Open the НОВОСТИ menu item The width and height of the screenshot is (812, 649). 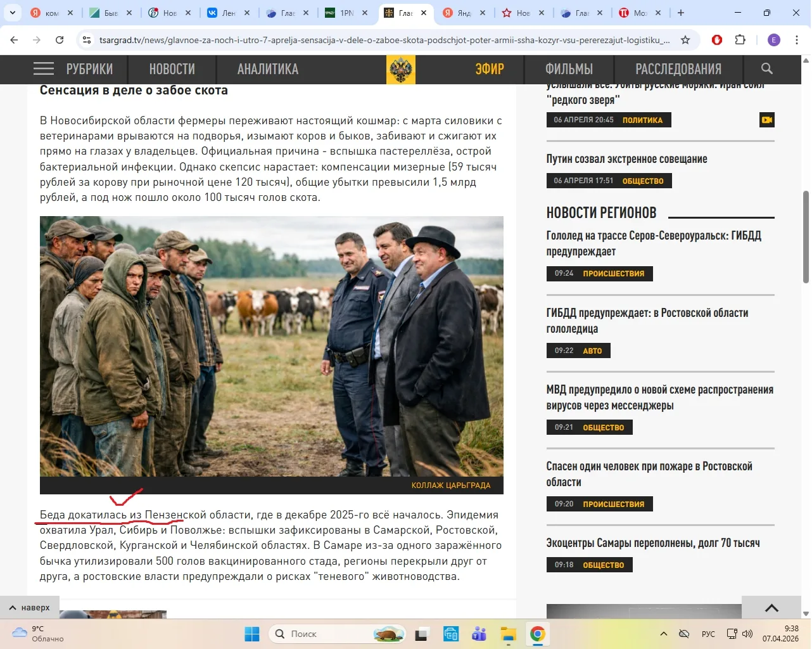[x=172, y=69]
